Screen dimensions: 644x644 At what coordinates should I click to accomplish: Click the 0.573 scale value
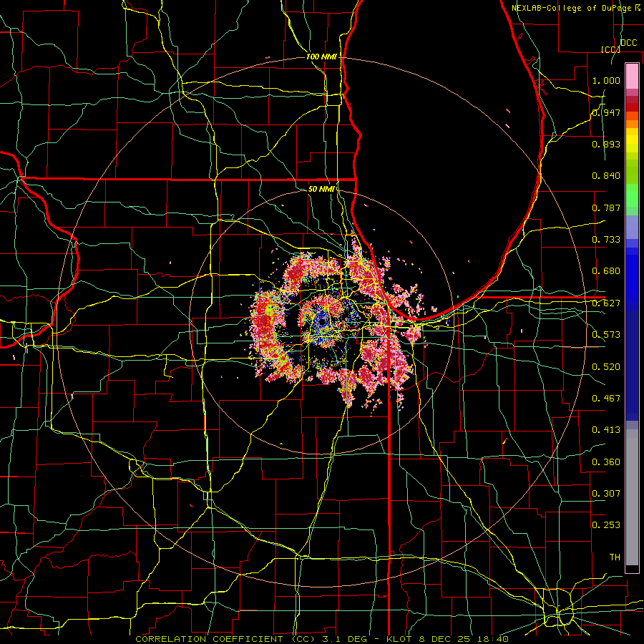[x=606, y=335]
